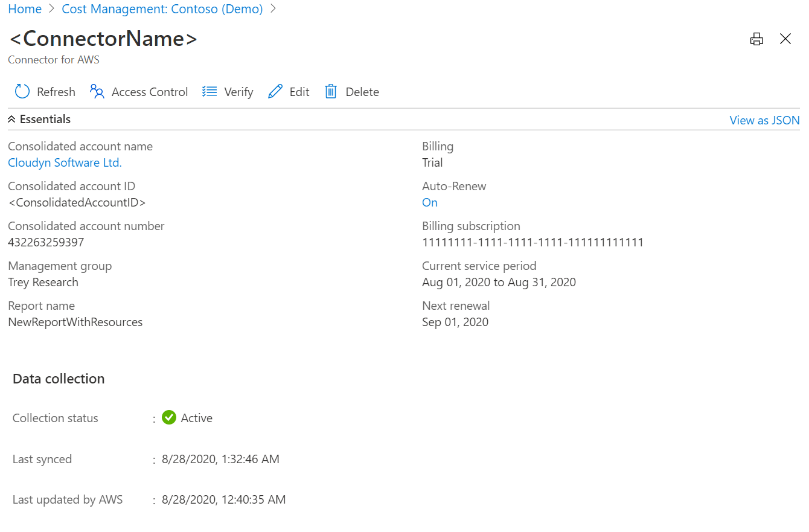Click the Billing value Trial
Screen dimensions: 809x532
pos(432,162)
